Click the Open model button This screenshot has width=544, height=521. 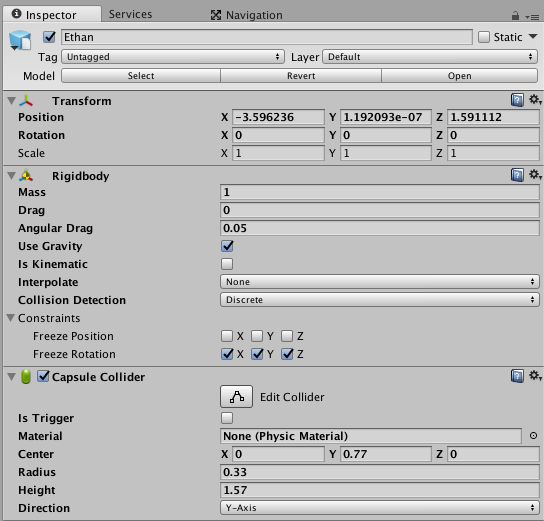pos(459,76)
